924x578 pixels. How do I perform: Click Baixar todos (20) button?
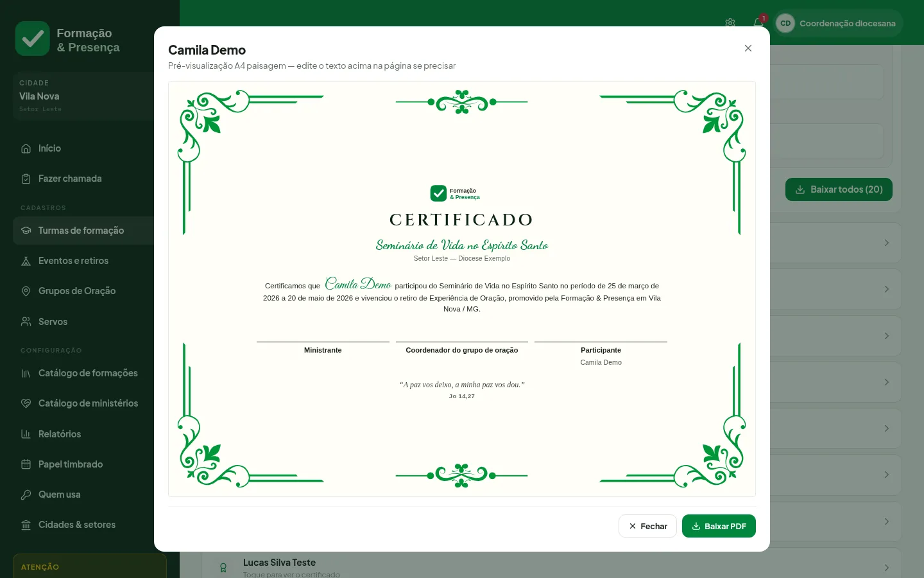click(x=839, y=189)
